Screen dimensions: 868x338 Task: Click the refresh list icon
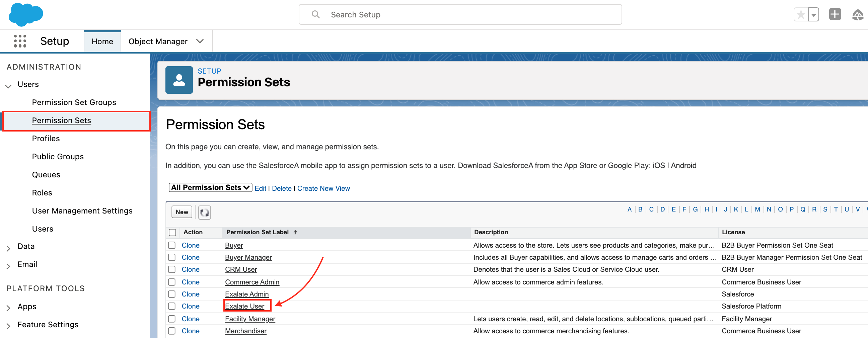(205, 213)
